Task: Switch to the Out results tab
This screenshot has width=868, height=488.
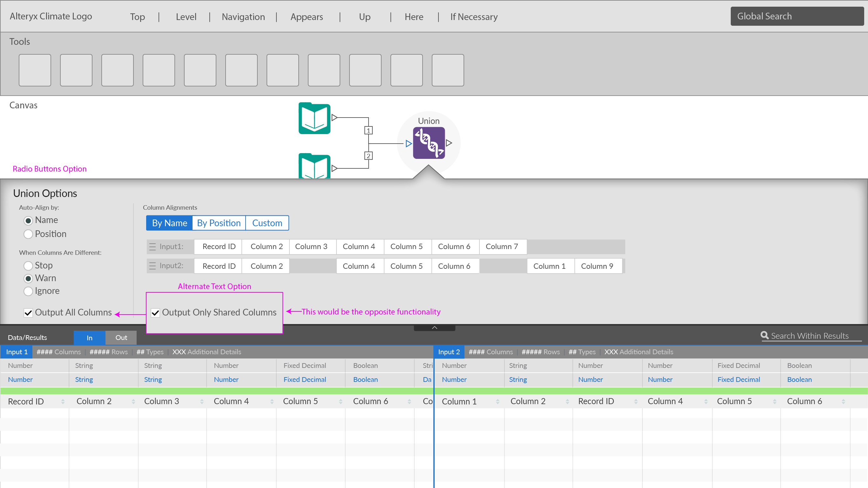Action: click(121, 338)
